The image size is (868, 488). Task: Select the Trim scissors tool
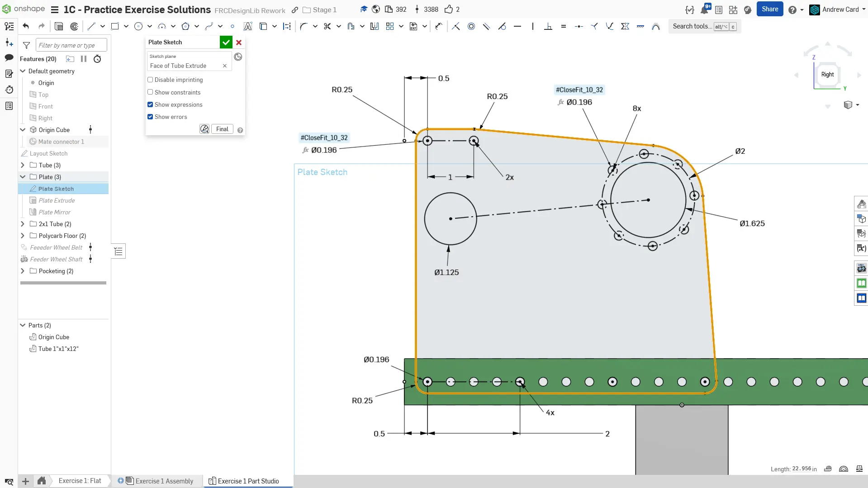pyautogui.click(x=327, y=26)
